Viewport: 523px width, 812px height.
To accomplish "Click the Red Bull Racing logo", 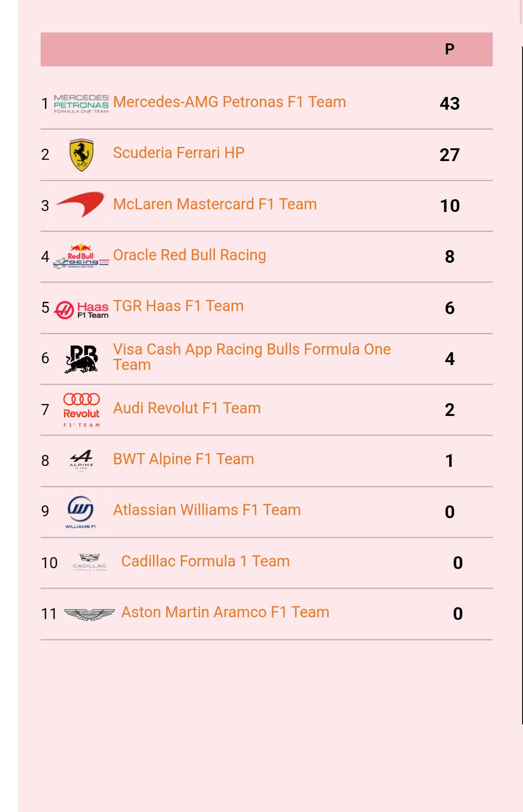I will 81,257.
